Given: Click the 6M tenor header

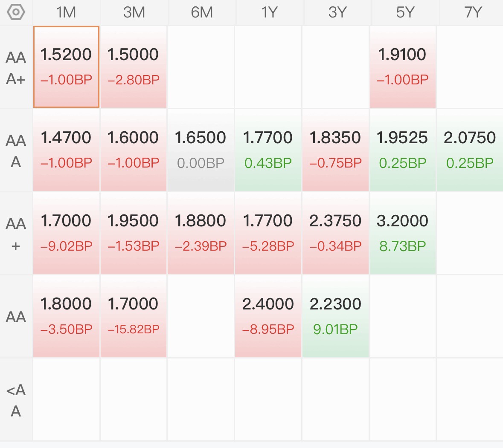Looking at the screenshot, I should 201,12.
